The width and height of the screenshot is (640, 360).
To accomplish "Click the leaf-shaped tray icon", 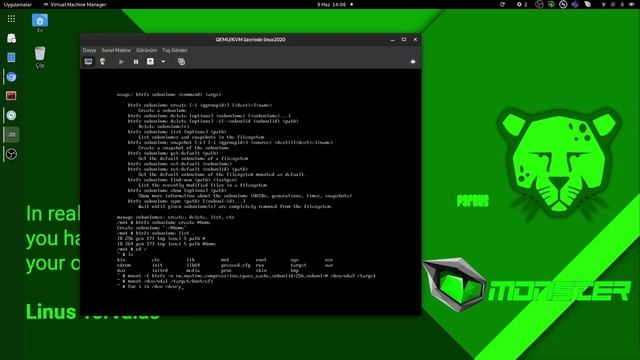I will point(588,4).
